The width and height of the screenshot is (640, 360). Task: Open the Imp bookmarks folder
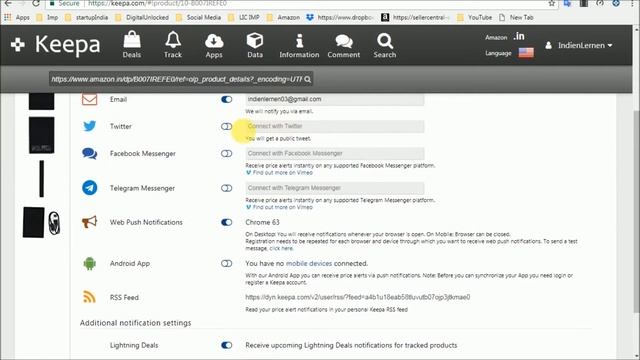(x=47, y=18)
